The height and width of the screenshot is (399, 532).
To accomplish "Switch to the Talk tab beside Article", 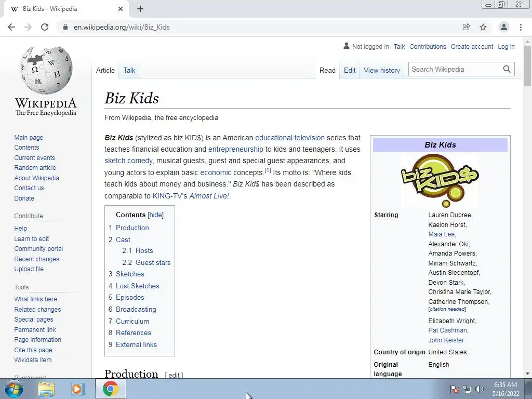I will 129,70.
